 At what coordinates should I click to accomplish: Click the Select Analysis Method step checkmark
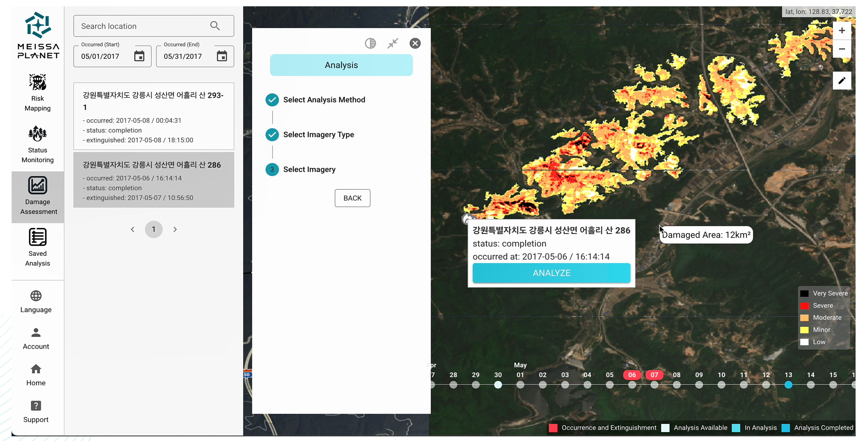click(272, 100)
